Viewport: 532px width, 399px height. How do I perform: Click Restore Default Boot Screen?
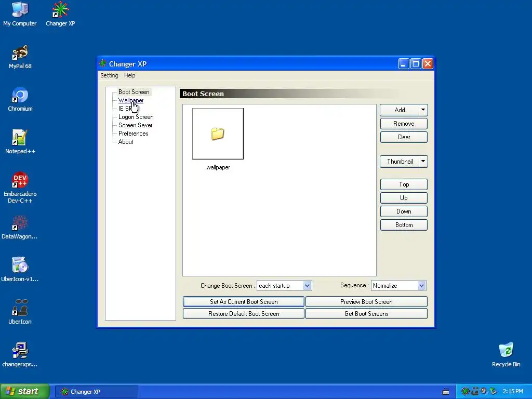point(244,313)
